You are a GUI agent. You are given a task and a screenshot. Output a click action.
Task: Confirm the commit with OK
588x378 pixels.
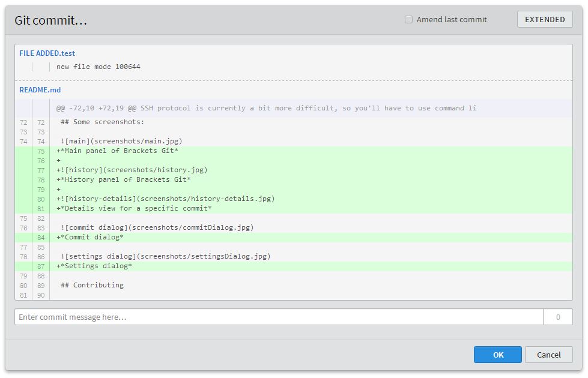(x=498, y=355)
